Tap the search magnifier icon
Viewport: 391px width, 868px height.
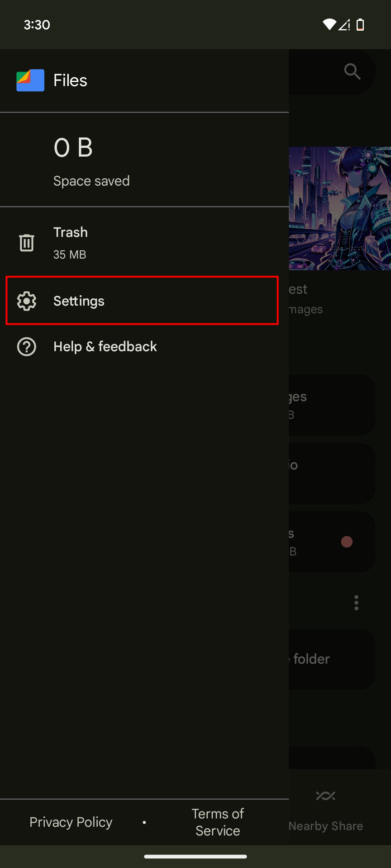[352, 71]
